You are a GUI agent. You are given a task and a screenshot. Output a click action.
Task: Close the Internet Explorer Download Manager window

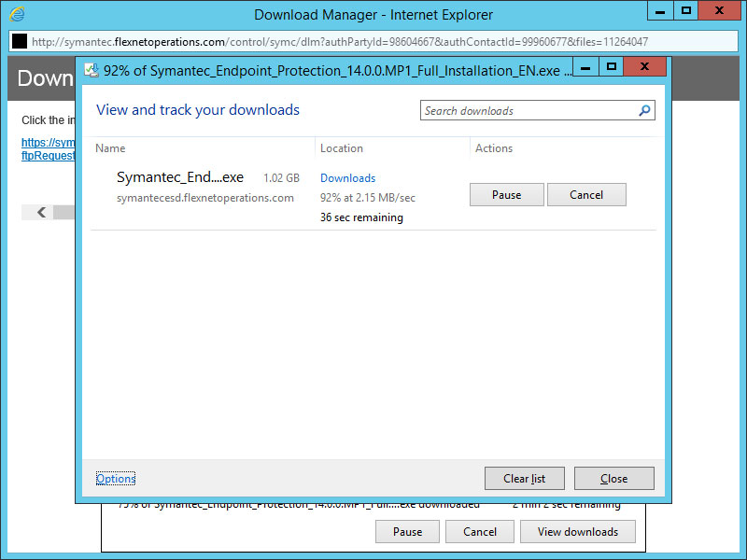pyautogui.click(x=719, y=11)
